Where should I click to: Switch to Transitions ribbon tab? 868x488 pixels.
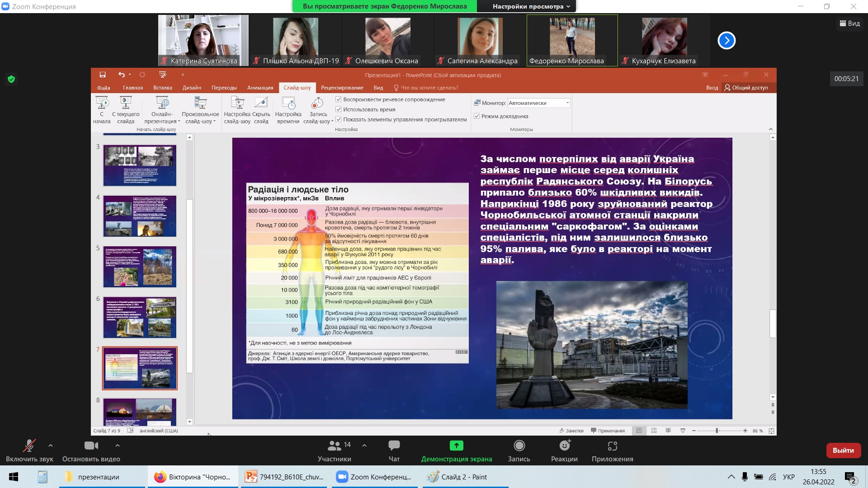[224, 88]
